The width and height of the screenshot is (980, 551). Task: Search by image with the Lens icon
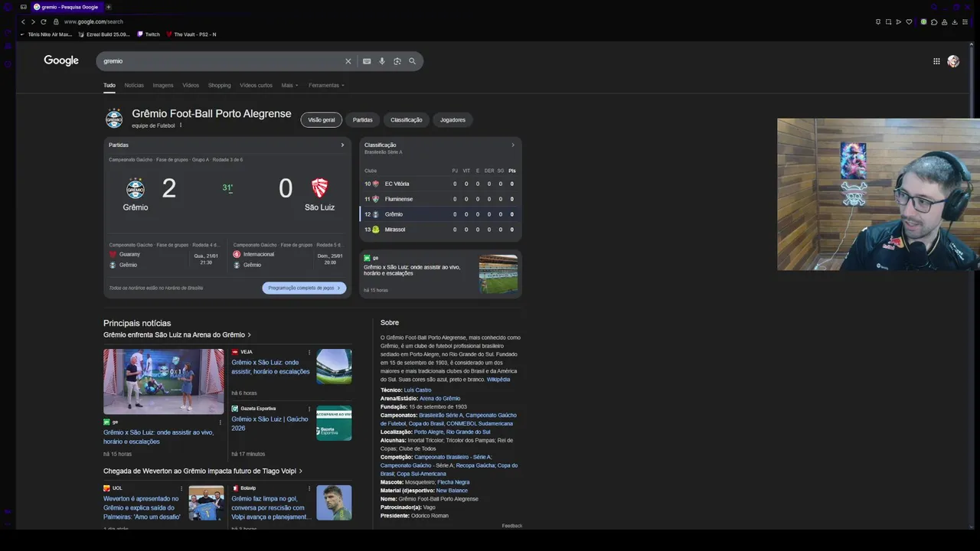click(x=397, y=61)
